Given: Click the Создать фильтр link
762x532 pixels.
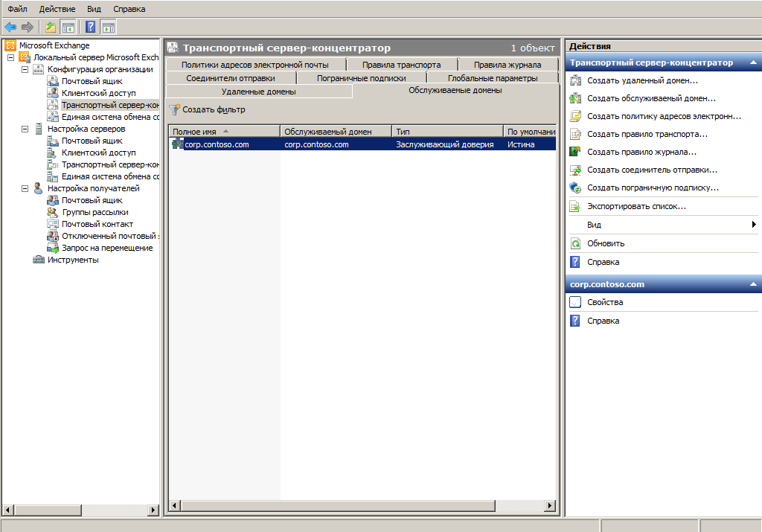Looking at the screenshot, I should tap(214, 110).
